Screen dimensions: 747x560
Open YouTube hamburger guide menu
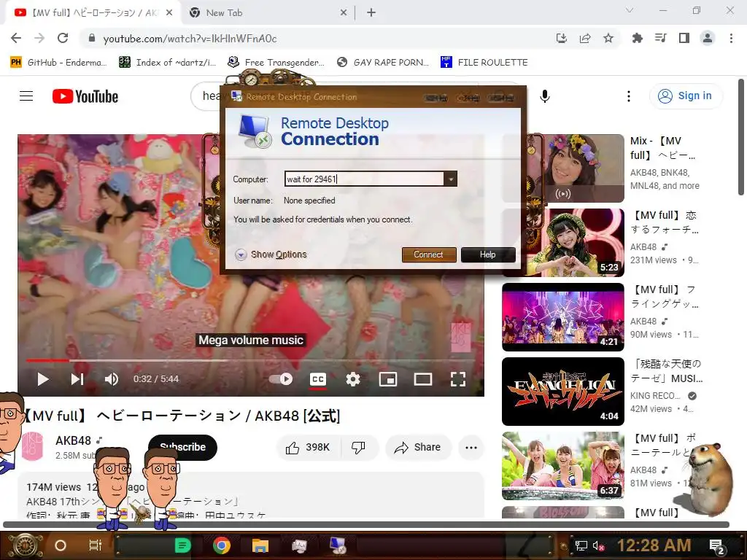(26, 96)
